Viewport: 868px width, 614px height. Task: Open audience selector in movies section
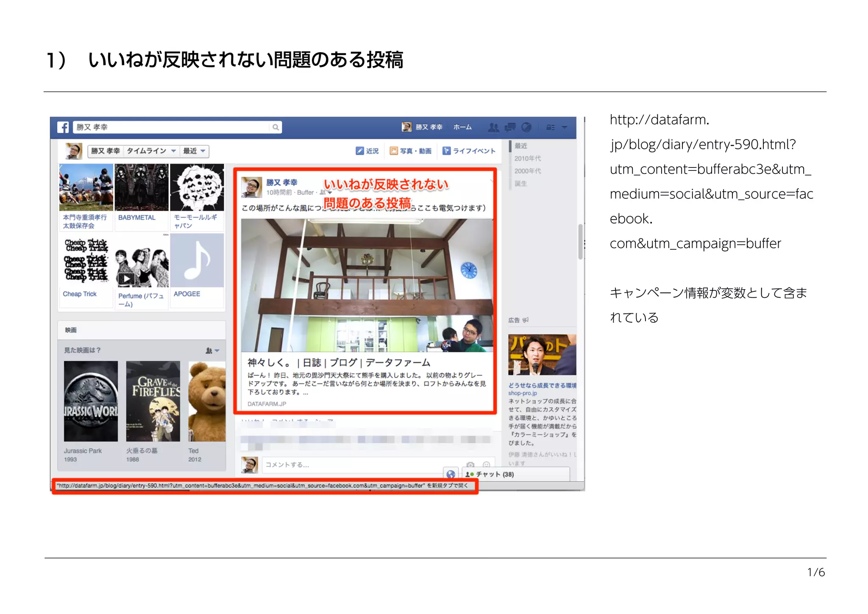click(212, 351)
